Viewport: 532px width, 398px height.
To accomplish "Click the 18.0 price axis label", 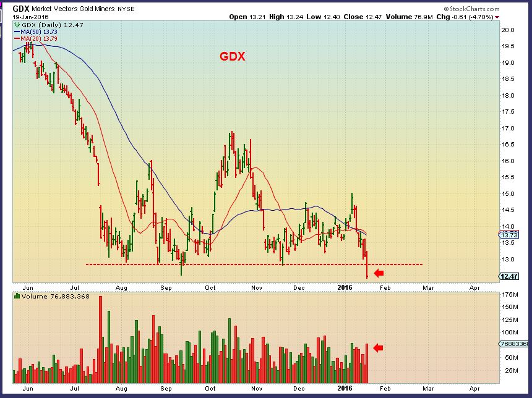I will point(508,95).
